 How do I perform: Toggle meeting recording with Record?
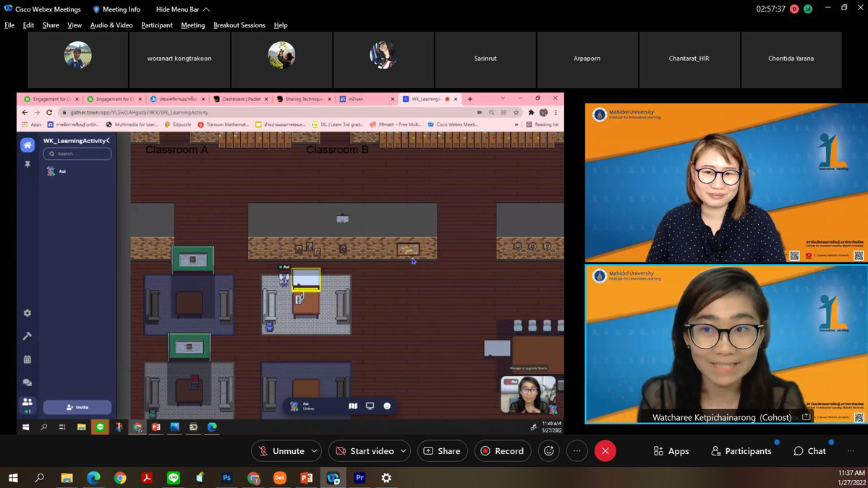coord(502,451)
